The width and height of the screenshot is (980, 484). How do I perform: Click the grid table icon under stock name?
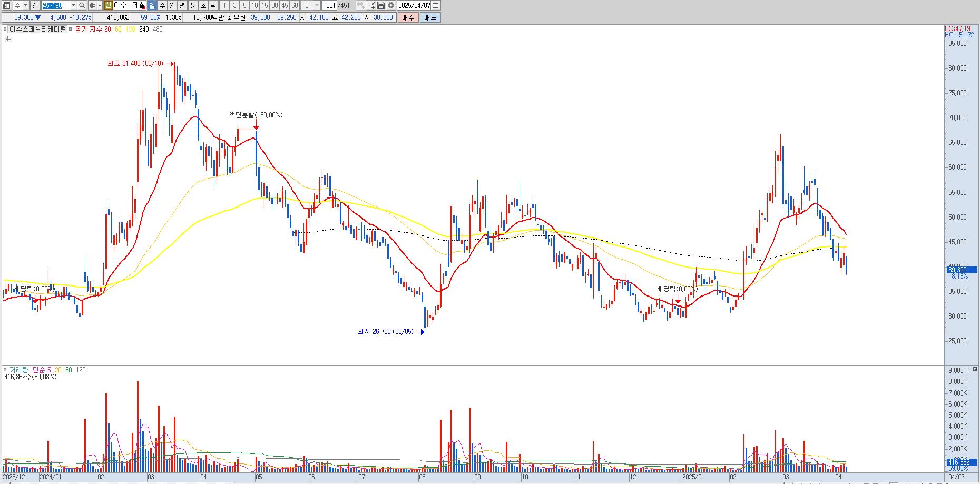8,38
